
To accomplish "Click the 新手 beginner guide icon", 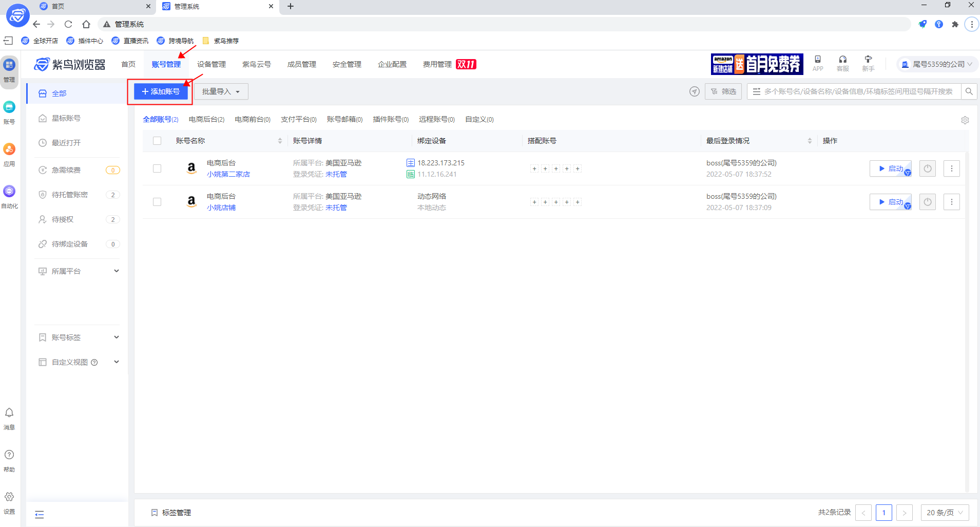I will click(868, 60).
